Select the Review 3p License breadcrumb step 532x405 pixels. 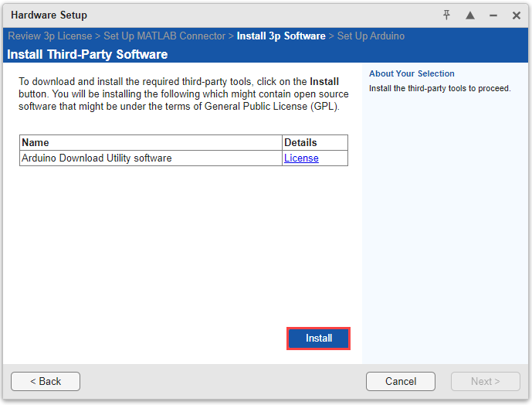tap(49, 36)
